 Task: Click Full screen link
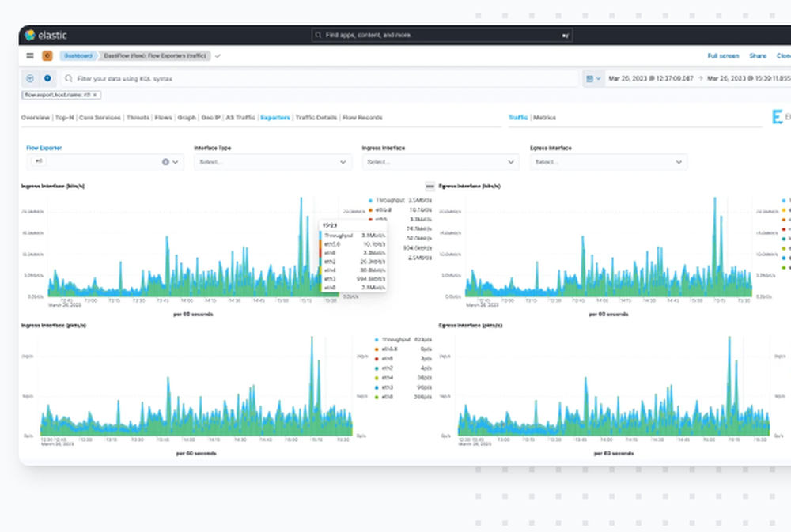click(x=723, y=56)
